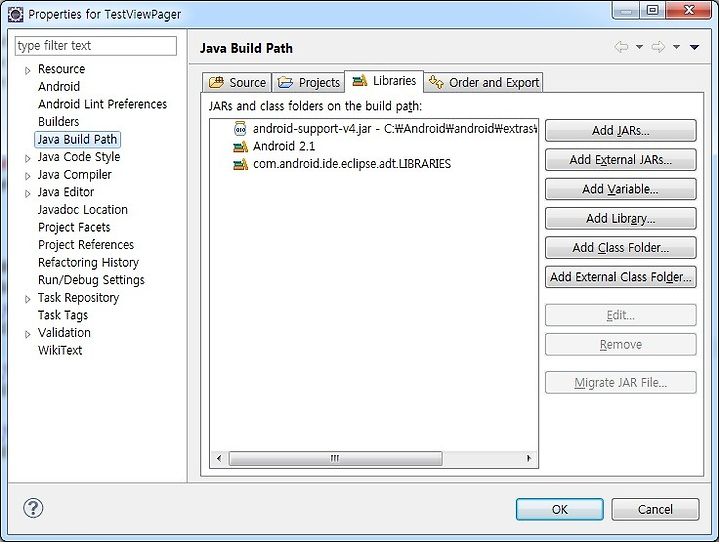This screenshot has width=720, height=544.
Task: Select Refactoring History item
Action: [88, 263]
